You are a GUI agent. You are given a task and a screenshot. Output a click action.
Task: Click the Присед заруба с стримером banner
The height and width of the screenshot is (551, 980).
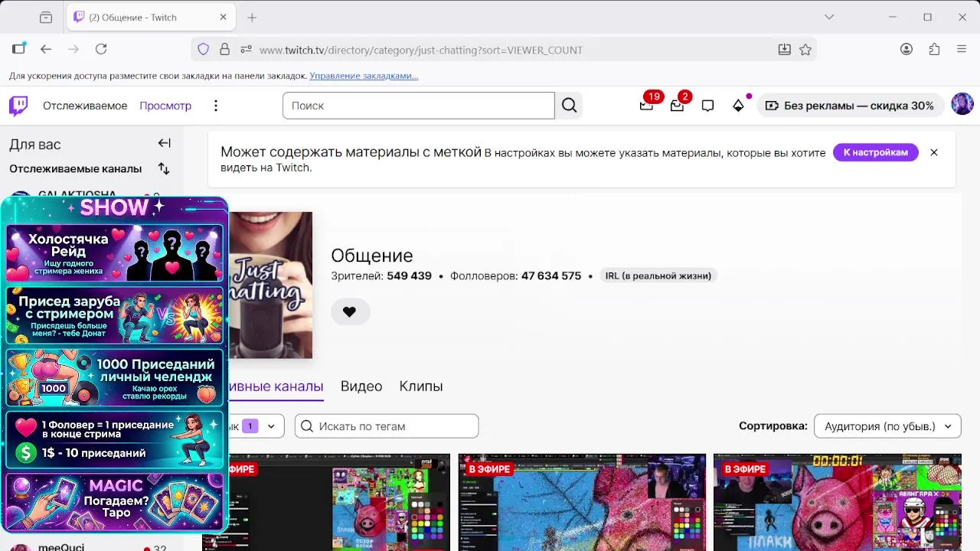coord(115,315)
